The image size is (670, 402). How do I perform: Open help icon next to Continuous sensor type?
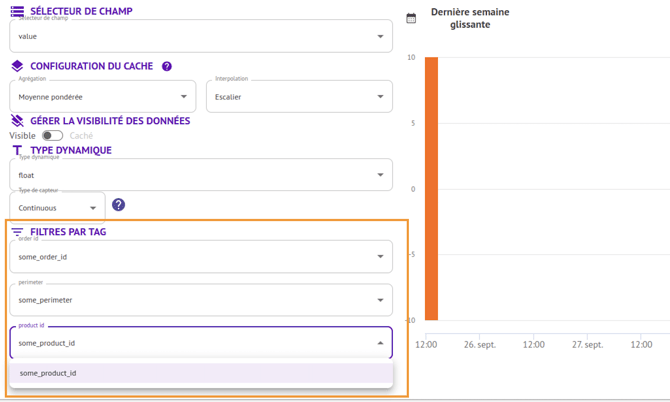coord(118,205)
